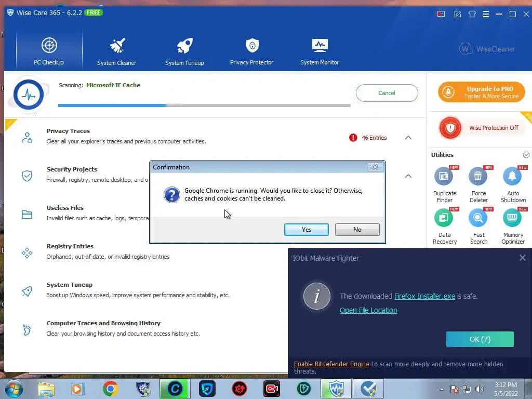Click the WiseCleaner logo
The image size is (532, 399).
tap(487, 49)
